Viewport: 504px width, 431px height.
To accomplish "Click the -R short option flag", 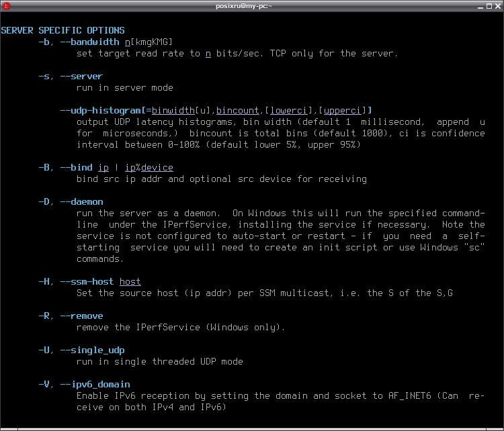I will click(x=44, y=316).
